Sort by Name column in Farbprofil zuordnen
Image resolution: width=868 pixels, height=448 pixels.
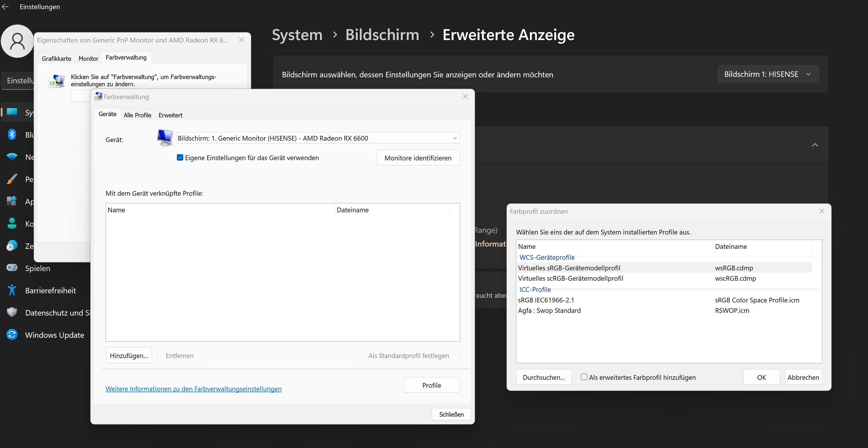pyautogui.click(x=615, y=246)
